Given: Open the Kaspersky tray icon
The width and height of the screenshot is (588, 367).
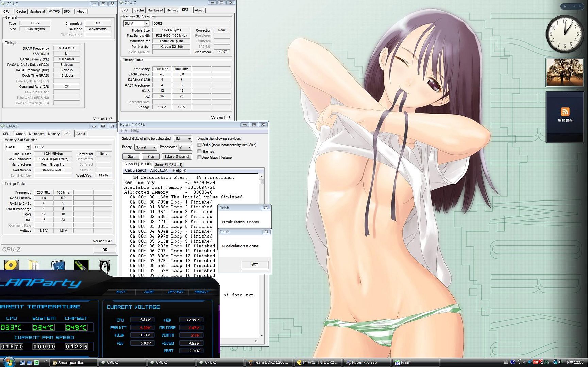Looking at the screenshot, I should [541, 362].
